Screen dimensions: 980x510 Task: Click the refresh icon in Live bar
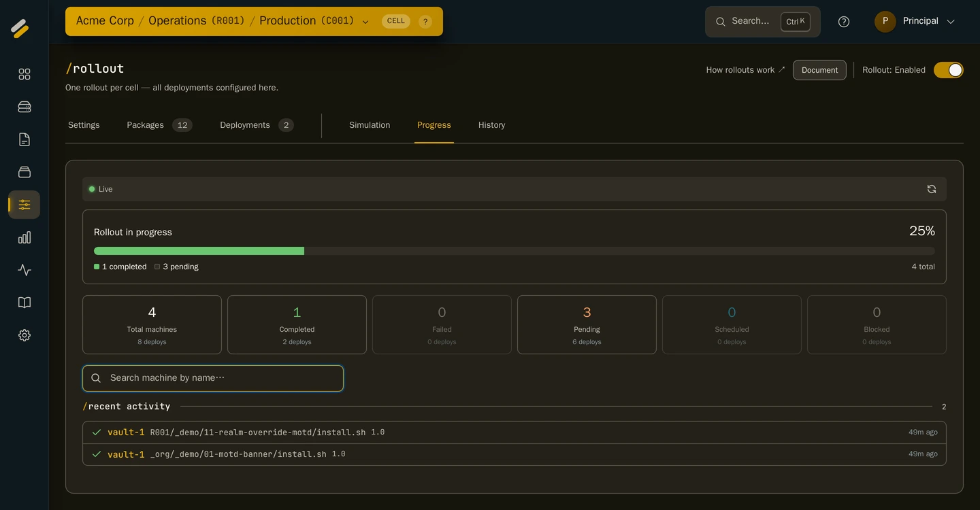pyautogui.click(x=932, y=189)
